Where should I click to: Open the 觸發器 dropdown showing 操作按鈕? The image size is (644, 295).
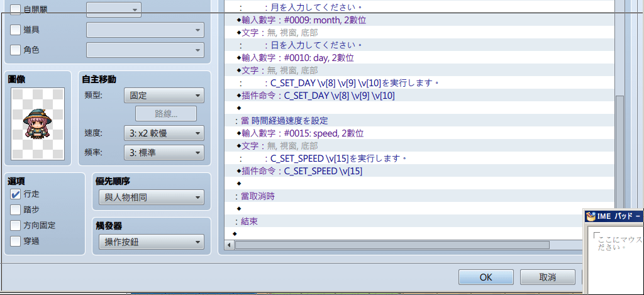click(152, 242)
